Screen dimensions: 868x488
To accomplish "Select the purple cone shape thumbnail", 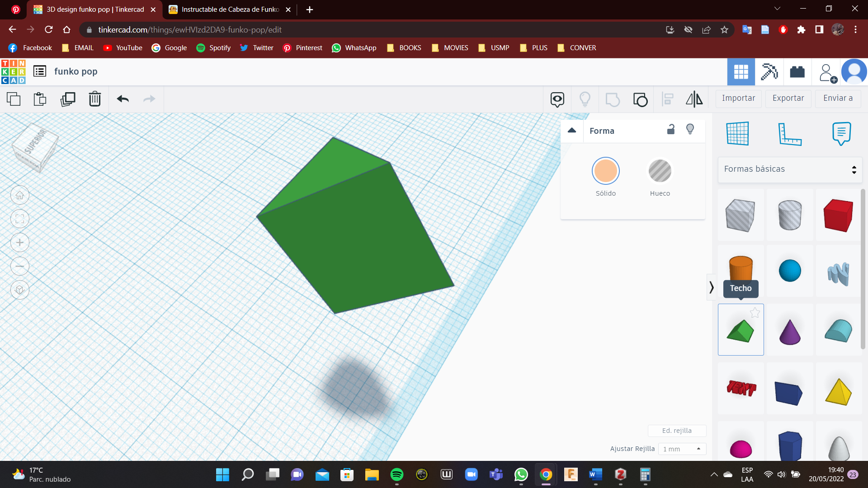I will (x=790, y=331).
